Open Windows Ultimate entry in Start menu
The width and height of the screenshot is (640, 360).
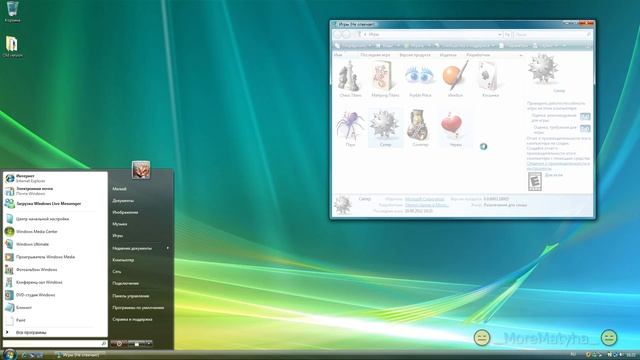tap(55, 244)
